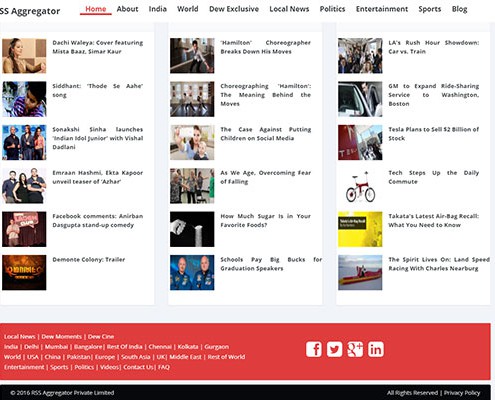The height and width of the screenshot is (400, 495).
Task: Click the Emraan Hashmi Azhar teaser headline
Action: (97, 177)
